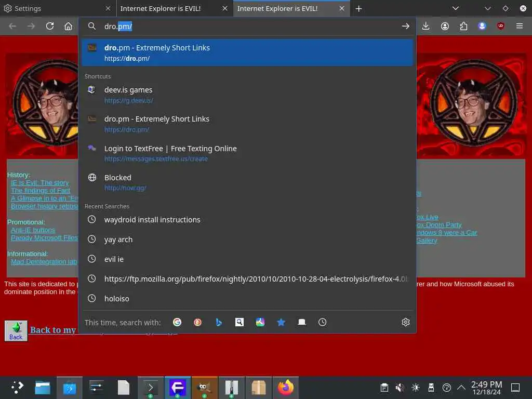Open the list all tabs dropdown
The image size is (532, 399).
coord(455,8)
